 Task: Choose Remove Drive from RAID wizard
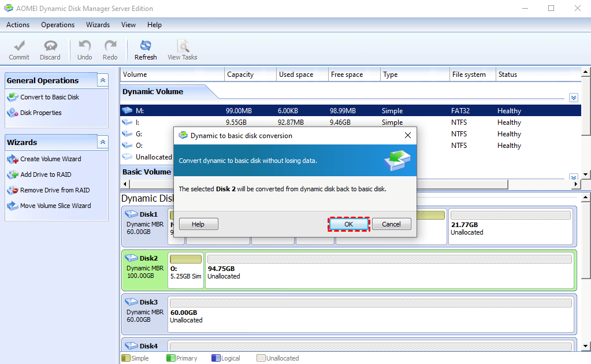[55, 190]
